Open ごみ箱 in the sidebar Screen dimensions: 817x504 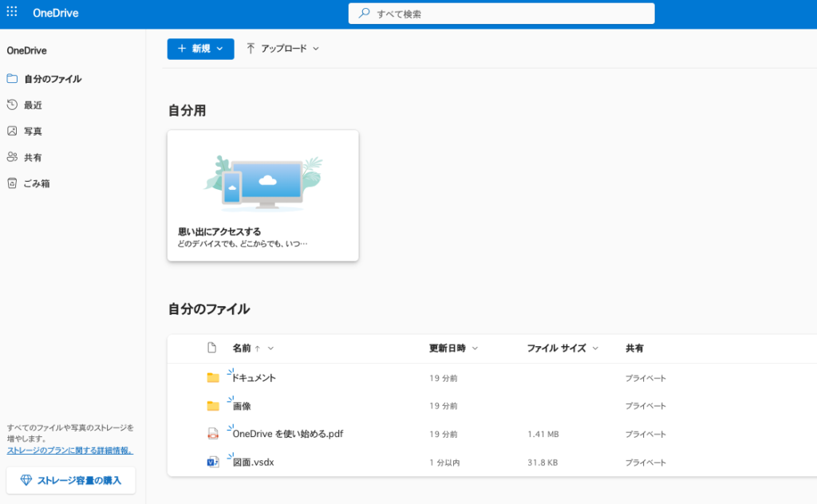click(x=37, y=183)
